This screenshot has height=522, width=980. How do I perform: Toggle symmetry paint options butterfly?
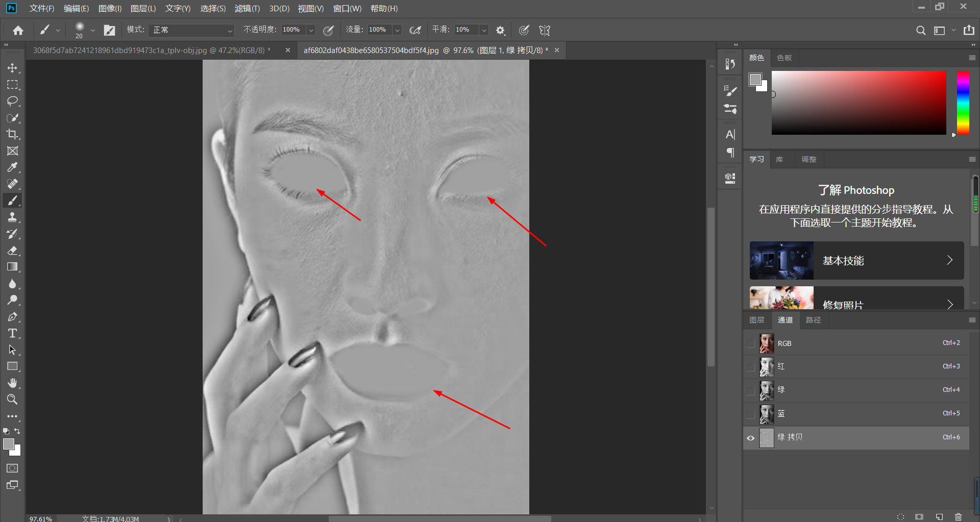click(x=545, y=30)
